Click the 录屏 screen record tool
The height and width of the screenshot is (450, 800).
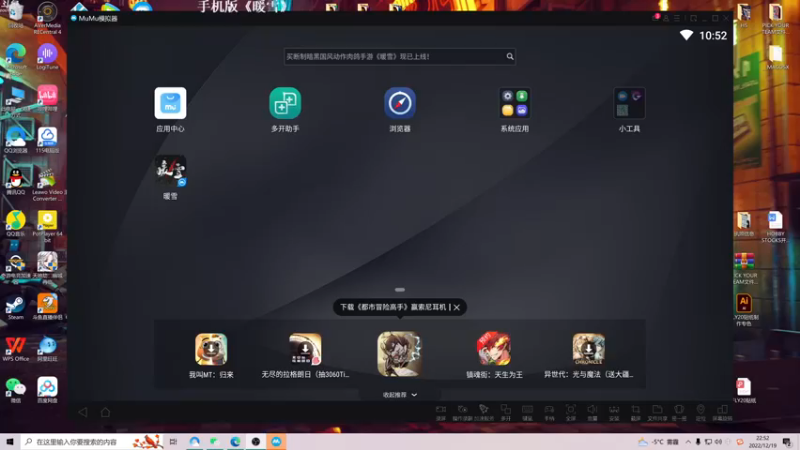click(x=441, y=413)
